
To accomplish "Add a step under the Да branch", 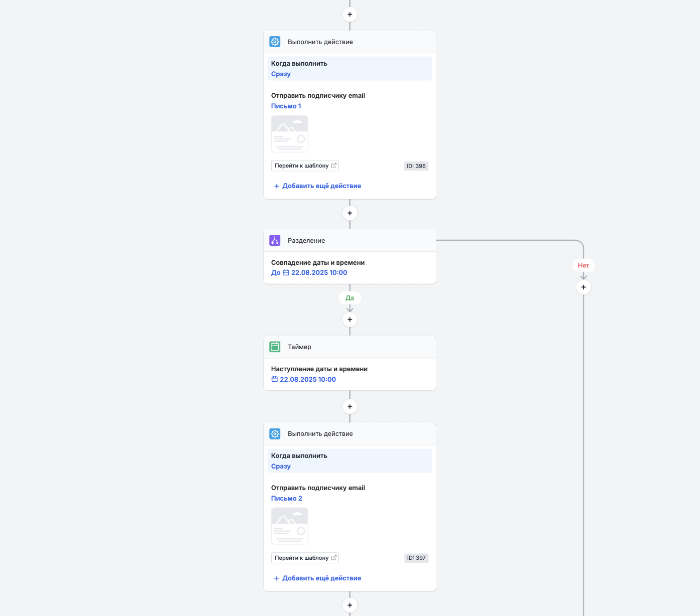I will click(x=349, y=320).
